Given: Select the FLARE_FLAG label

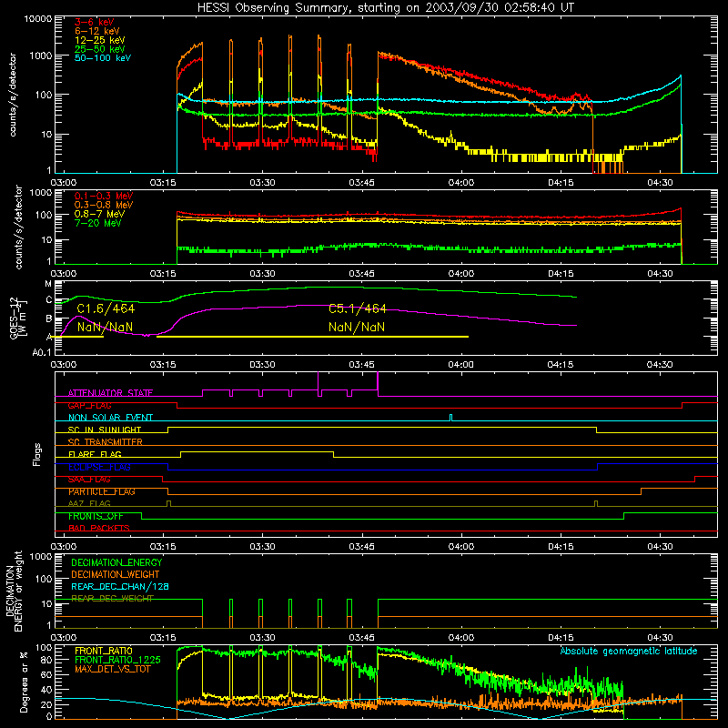Looking at the screenshot, I should click(x=95, y=454).
